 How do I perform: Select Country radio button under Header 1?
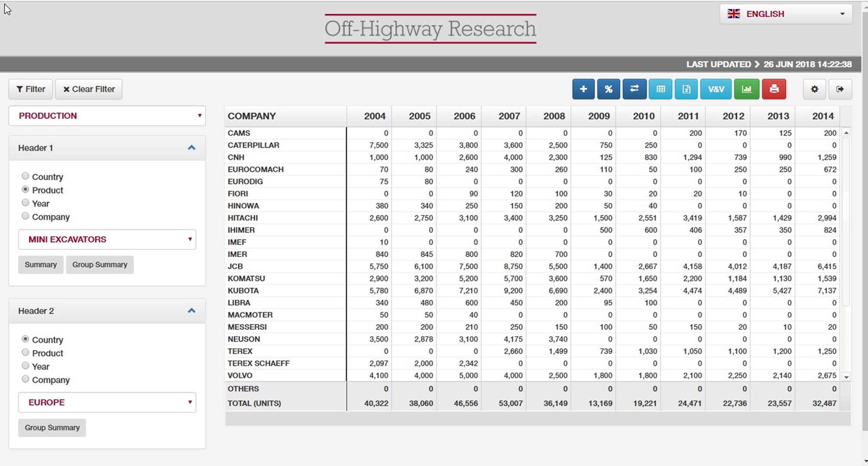click(26, 176)
